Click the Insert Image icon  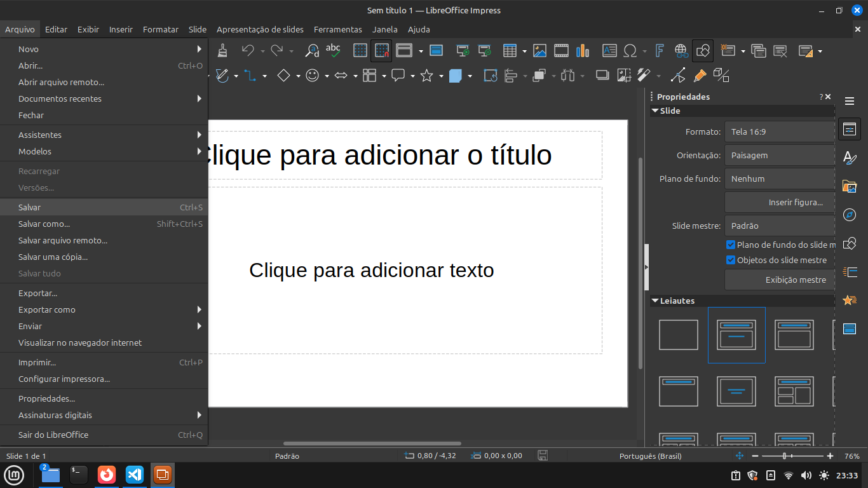tap(539, 50)
